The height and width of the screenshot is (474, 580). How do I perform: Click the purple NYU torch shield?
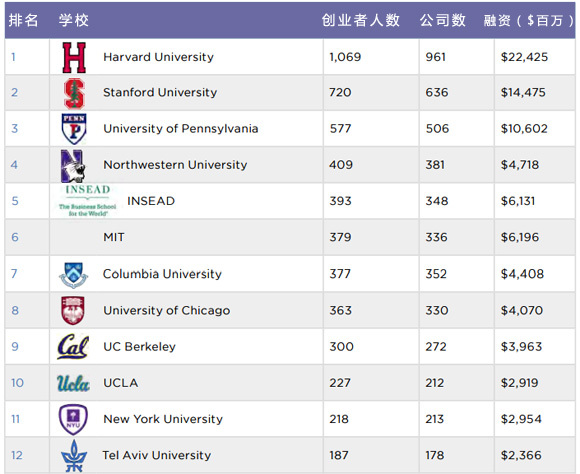73,419
